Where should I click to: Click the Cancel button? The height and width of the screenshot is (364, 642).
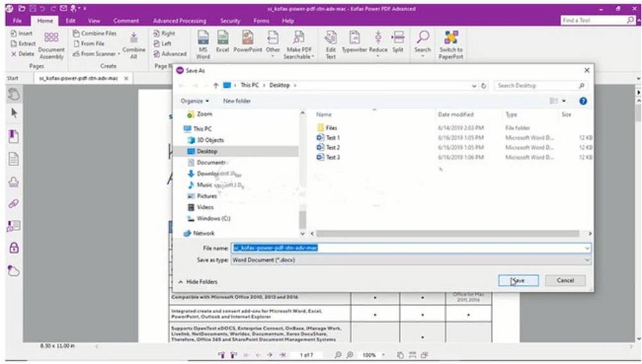[566, 281]
